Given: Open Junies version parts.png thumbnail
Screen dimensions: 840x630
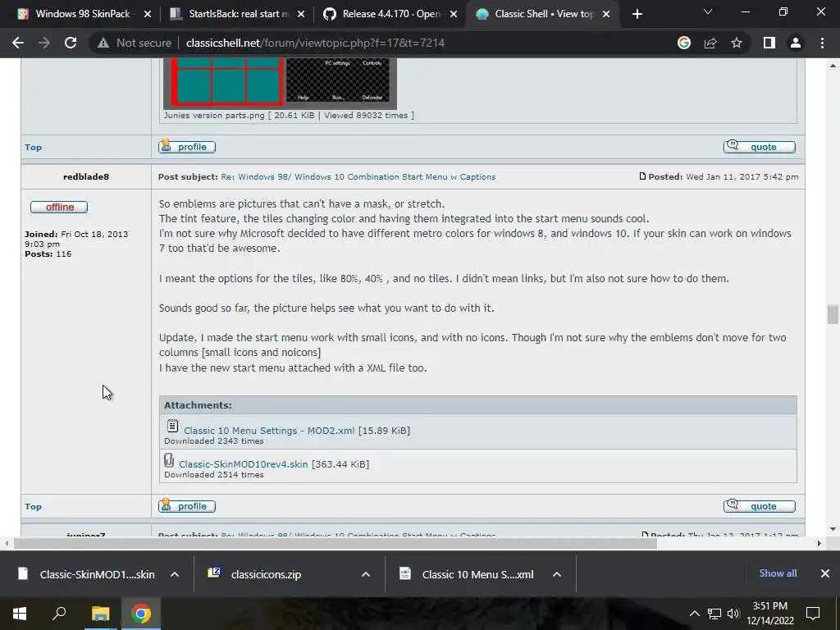Looking at the screenshot, I should (281, 83).
